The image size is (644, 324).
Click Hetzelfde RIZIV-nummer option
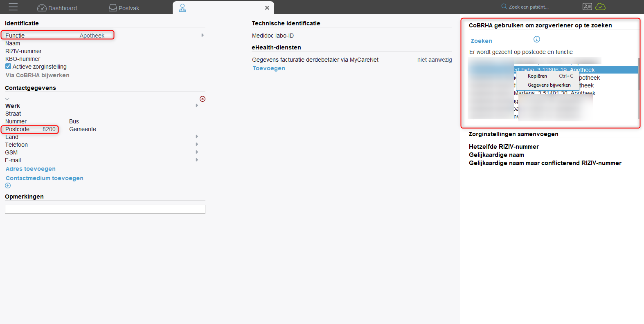pyautogui.click(x=504, y=147)
